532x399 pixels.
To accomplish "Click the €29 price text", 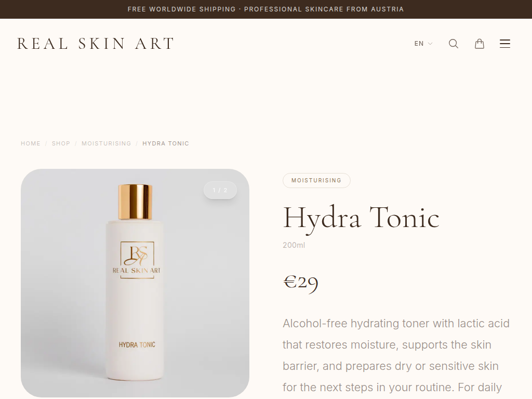I will 301,282.
